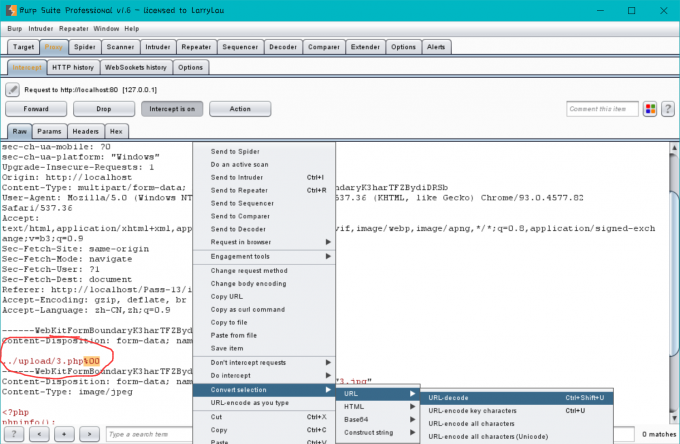The height and width of the screenshot is (444, 680).
Task: Switch to the Spider tab
Action: (x=85, y=47)
